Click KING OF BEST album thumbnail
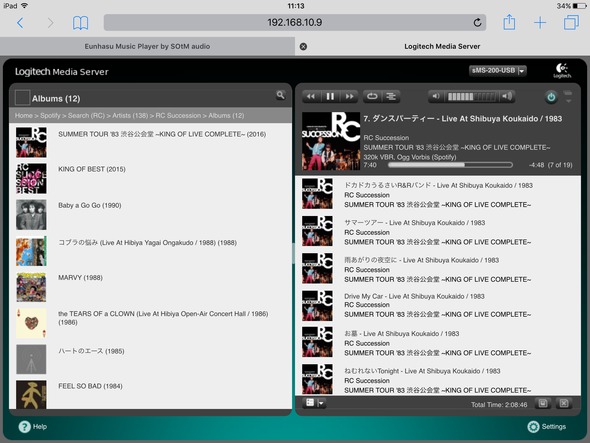 pyautogui.click(x=31, y=178)
